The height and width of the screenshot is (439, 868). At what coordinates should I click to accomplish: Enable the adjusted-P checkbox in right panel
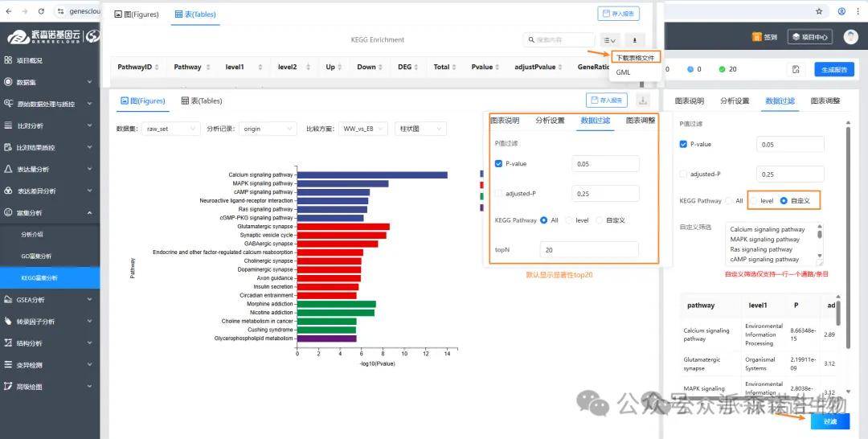click(x=683, y=174)
